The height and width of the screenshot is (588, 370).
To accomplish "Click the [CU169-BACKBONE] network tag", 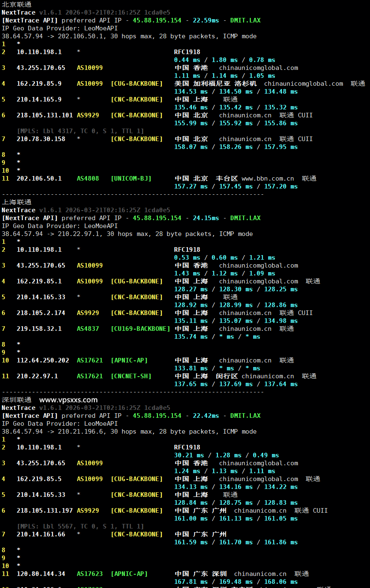I will coord(140,329).
